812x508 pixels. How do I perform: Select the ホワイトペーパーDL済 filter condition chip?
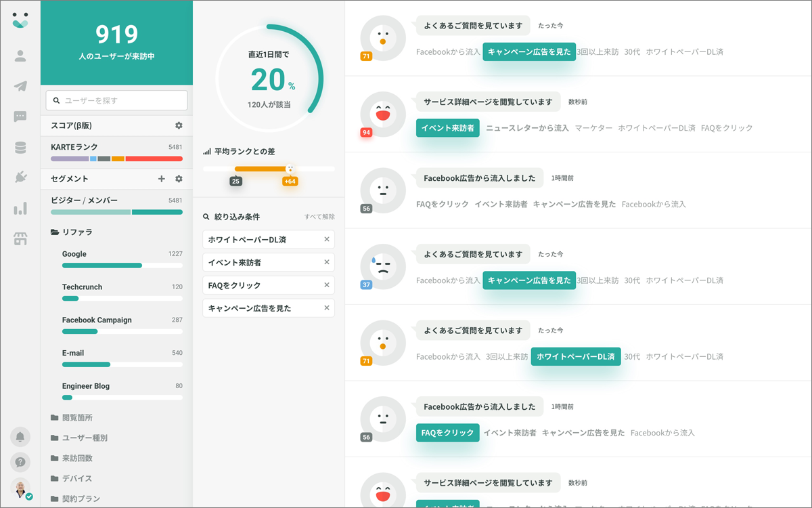(x=269, y=239)
